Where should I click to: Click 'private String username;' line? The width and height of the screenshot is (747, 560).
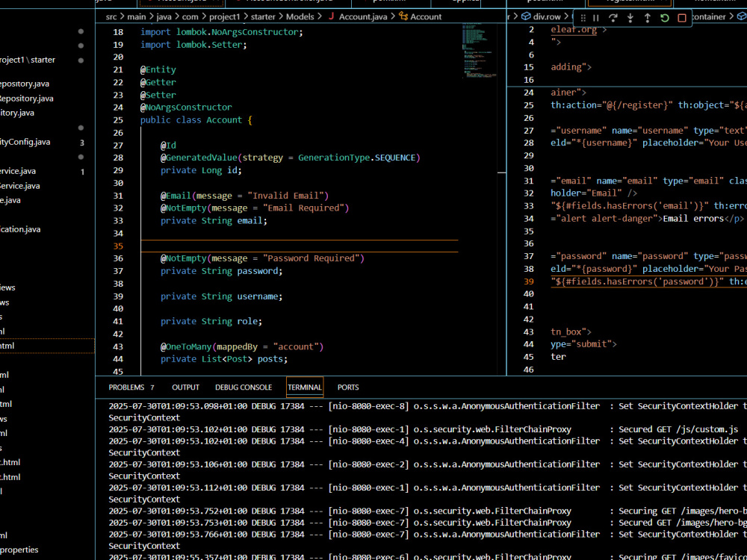click(x=222, y=296)
